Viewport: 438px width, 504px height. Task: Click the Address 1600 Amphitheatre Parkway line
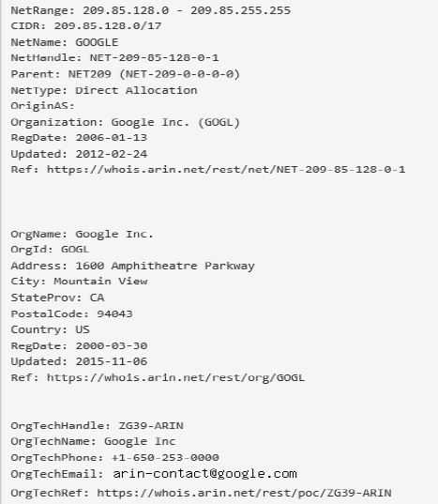pos(132,266)
